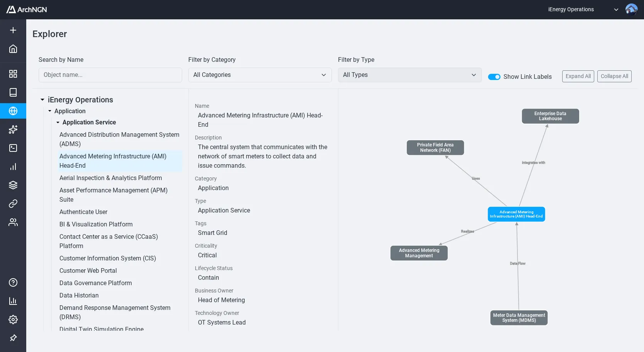Collapse the iEnergy Operations tree node
Viewport: 644px width, 352px height.
point(42,100)
